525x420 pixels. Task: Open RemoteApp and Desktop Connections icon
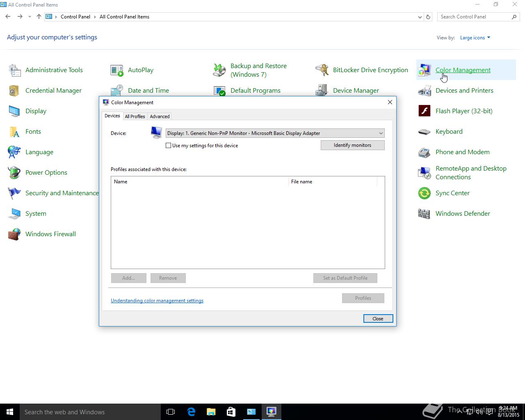coord(425,173)
